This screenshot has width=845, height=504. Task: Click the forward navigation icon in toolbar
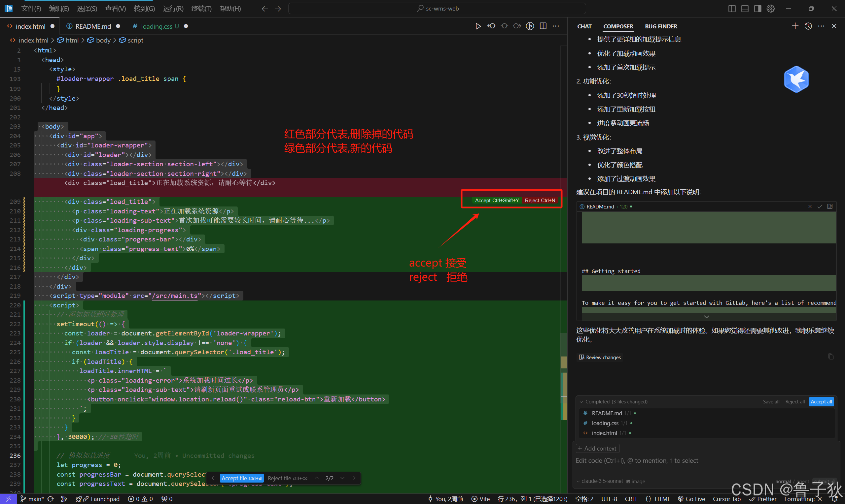point(277,8)
